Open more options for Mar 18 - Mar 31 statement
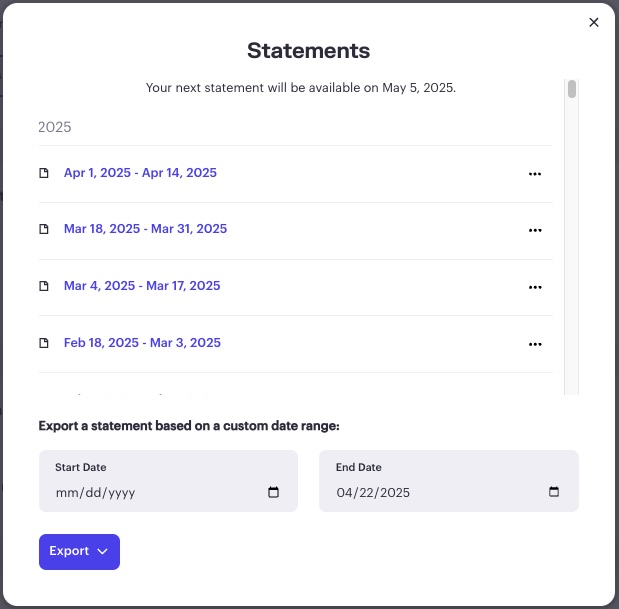The image size is (619, 609). coord(535,230)
